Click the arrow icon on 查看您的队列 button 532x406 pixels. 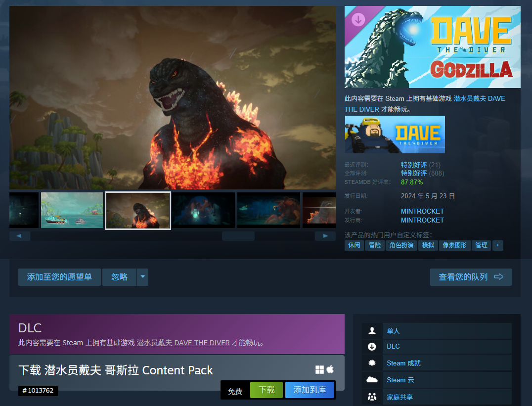(499, 277)
